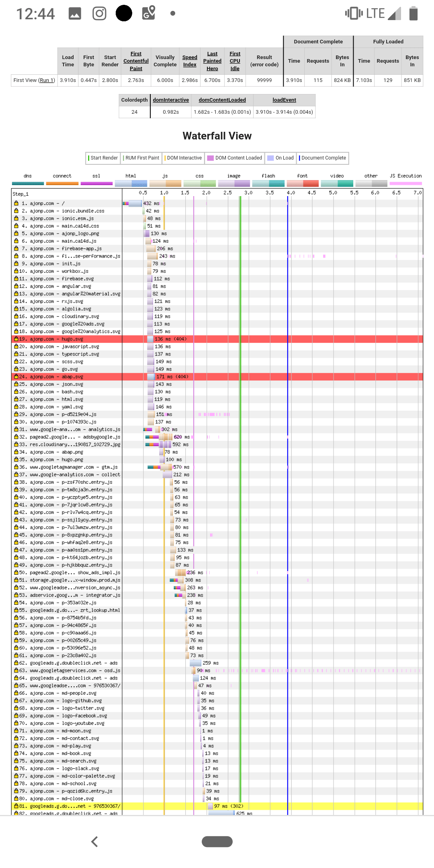This screenshot has width=434, height=868.
Task: Select request row ajonp_logo.png
Action: [x=217, y=233]
